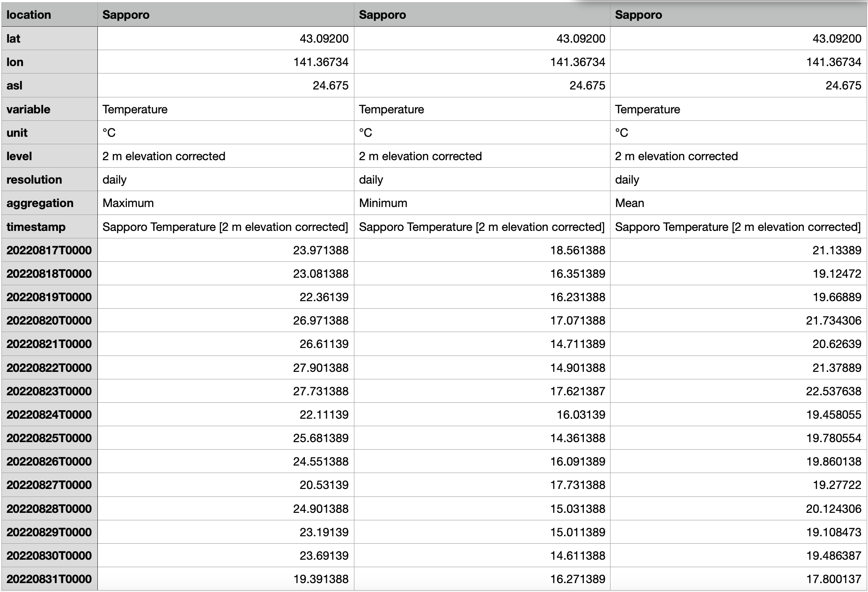Select the 'location' header cell
The width and height of the screenshot is (868, 592).
[x=49, y=15]
